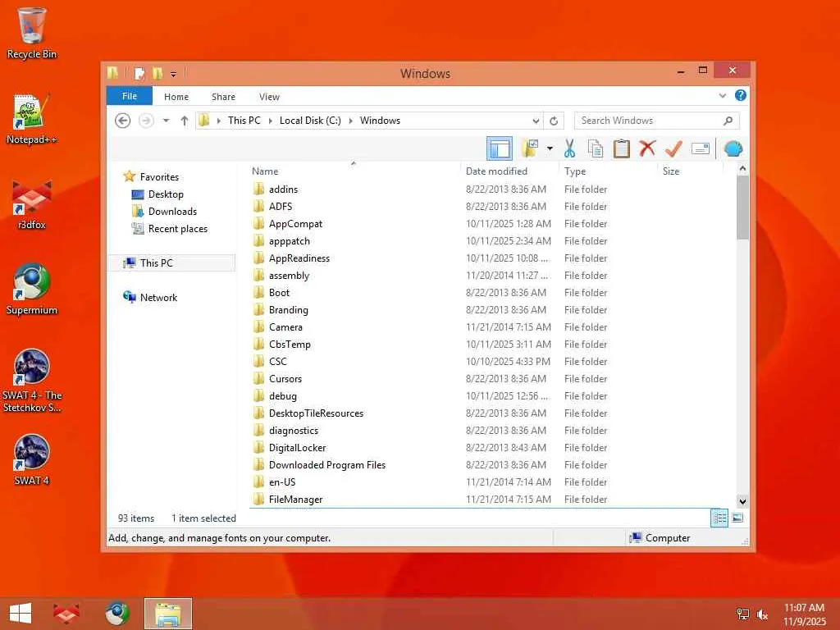Click the vertical scrollbar up arrow
This screenshot has height=630, width=840.
(742, 168)
